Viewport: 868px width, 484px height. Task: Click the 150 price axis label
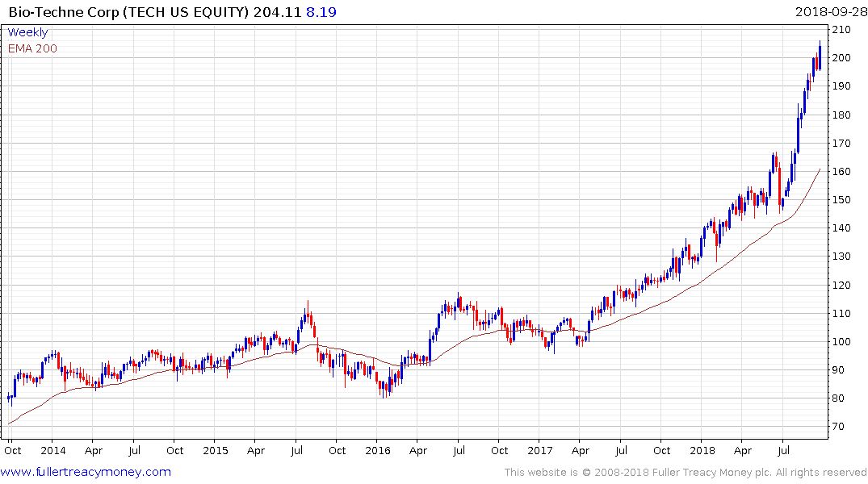pyautogui.click(x=841, y=199)
